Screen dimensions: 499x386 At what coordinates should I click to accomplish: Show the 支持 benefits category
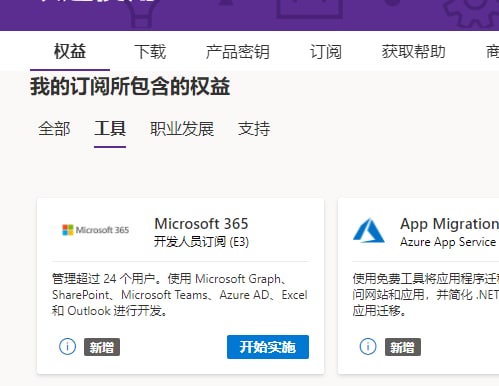click(254, 129)
